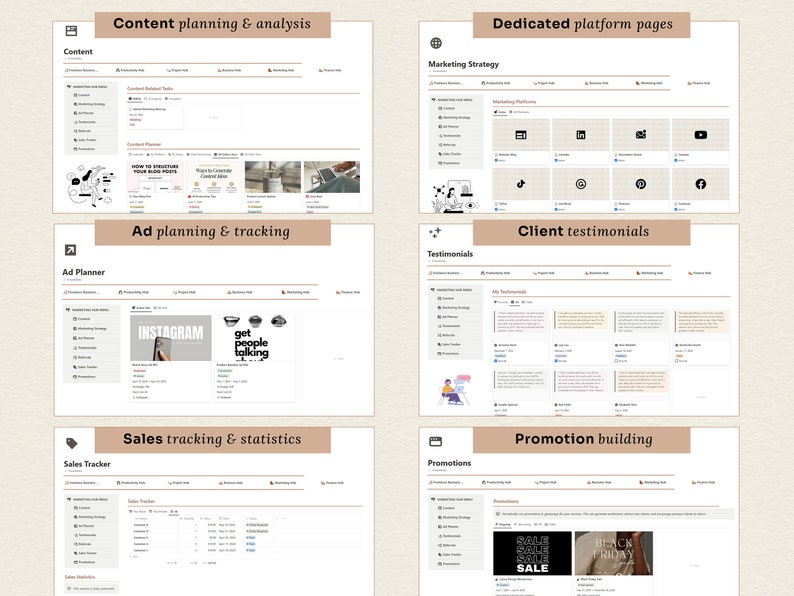Open the LinkedIn platform icon card

pyautogui.click(x=581, y=135)
